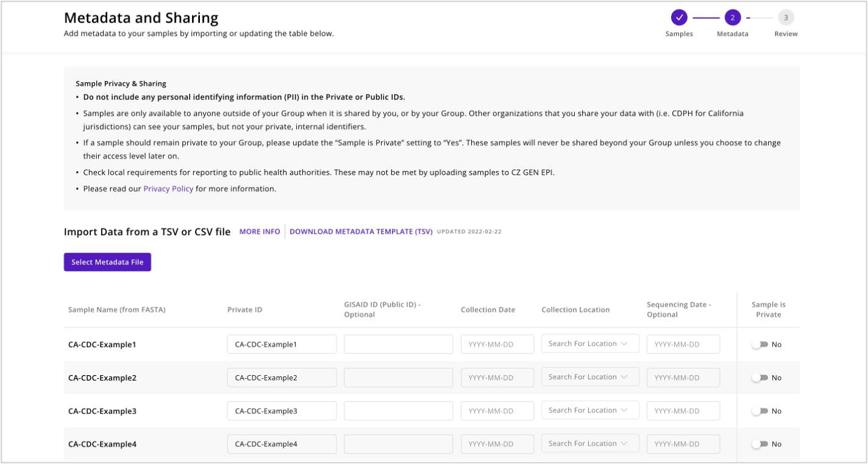Click Private ID field containing CA-CDC-Example2
Screen dimensions: 868x464
[282, 378]
